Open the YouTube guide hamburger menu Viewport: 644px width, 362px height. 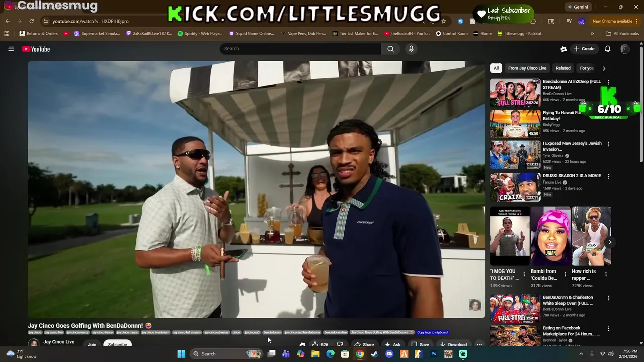pyautogui.click(x=11, y=49)
